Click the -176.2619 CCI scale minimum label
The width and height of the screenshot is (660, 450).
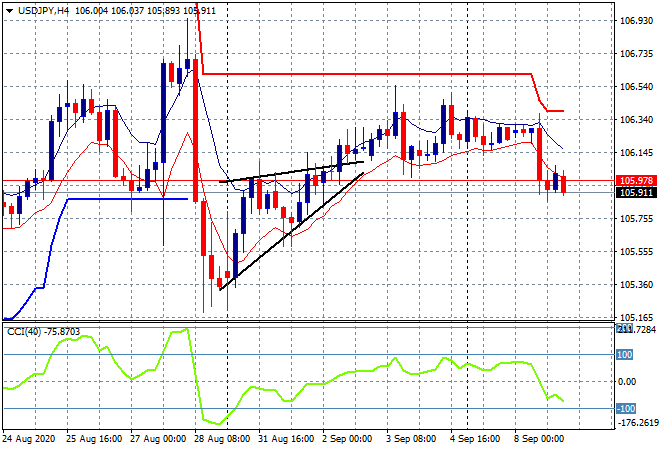click(637, 423)
